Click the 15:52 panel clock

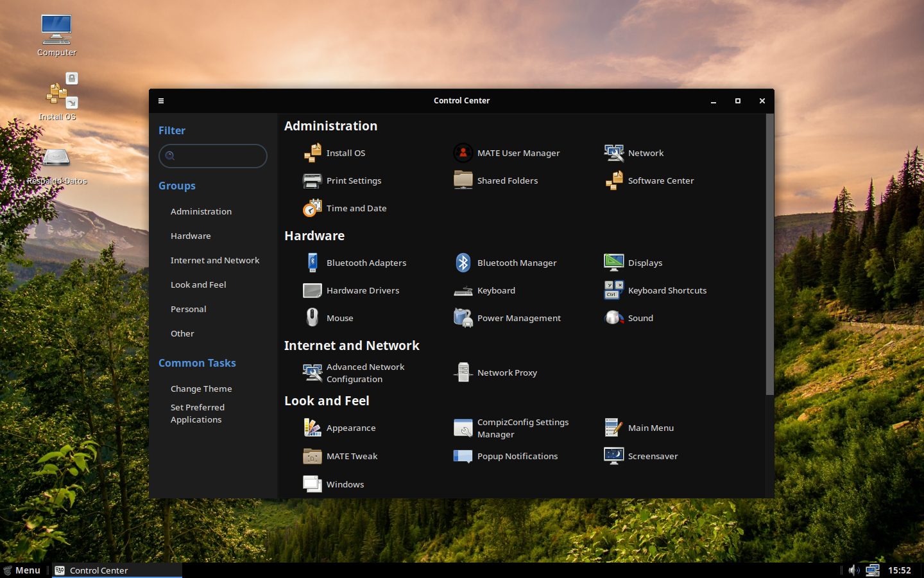click(x=900, y=570)
